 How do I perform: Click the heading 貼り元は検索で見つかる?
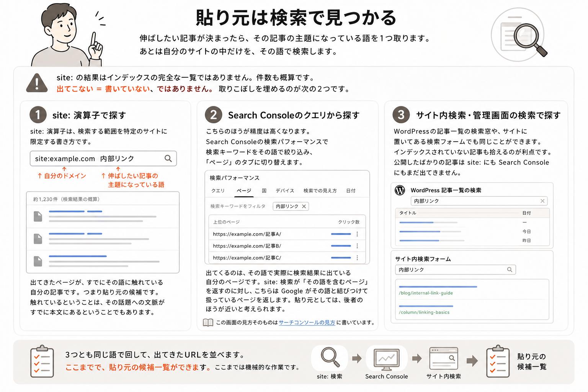point(296,18)
